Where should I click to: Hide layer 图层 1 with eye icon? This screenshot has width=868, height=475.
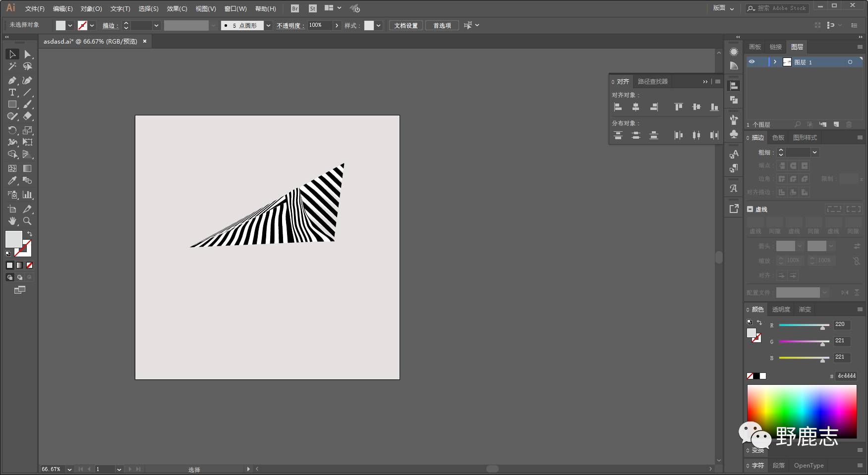752,62
